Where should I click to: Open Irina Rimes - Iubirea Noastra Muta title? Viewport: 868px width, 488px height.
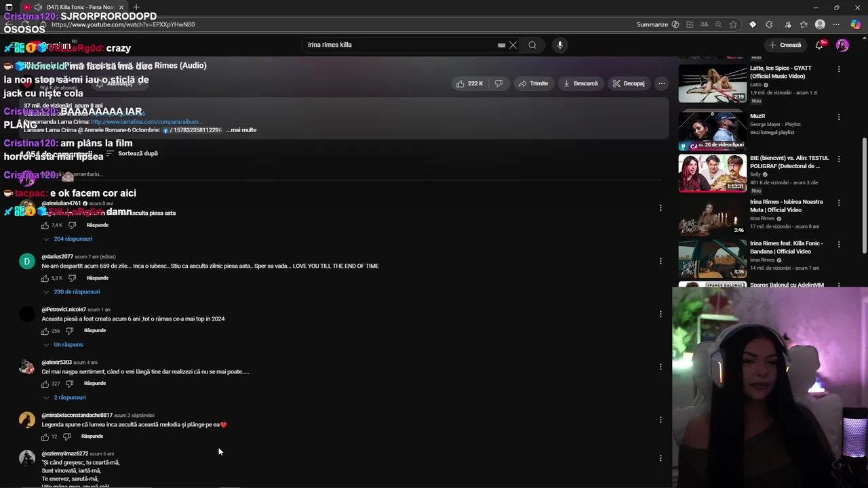click(x=786, y=206)
